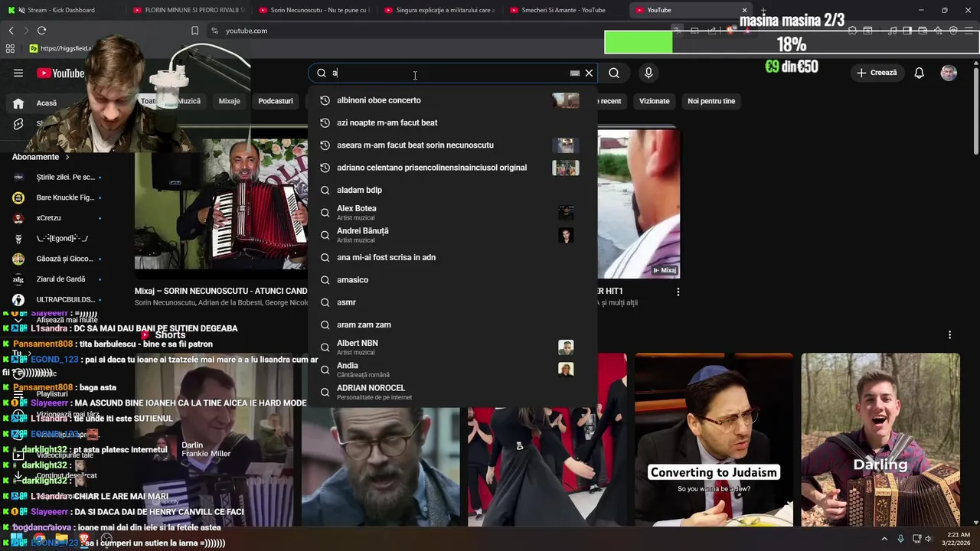
Task: Open the on-screen keyboard icon in search
Action: point(574,73)
